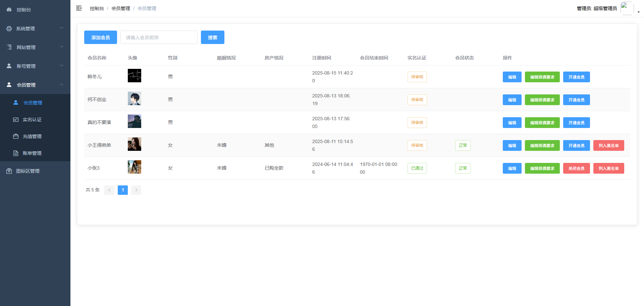
Task: Focus the member nickname search field
Action: pos(159,37)
